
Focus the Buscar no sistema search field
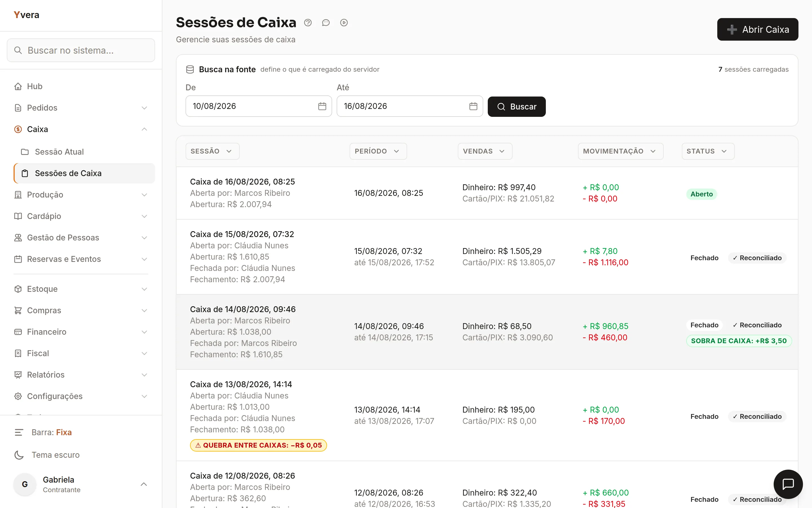[x=81, y=51]
